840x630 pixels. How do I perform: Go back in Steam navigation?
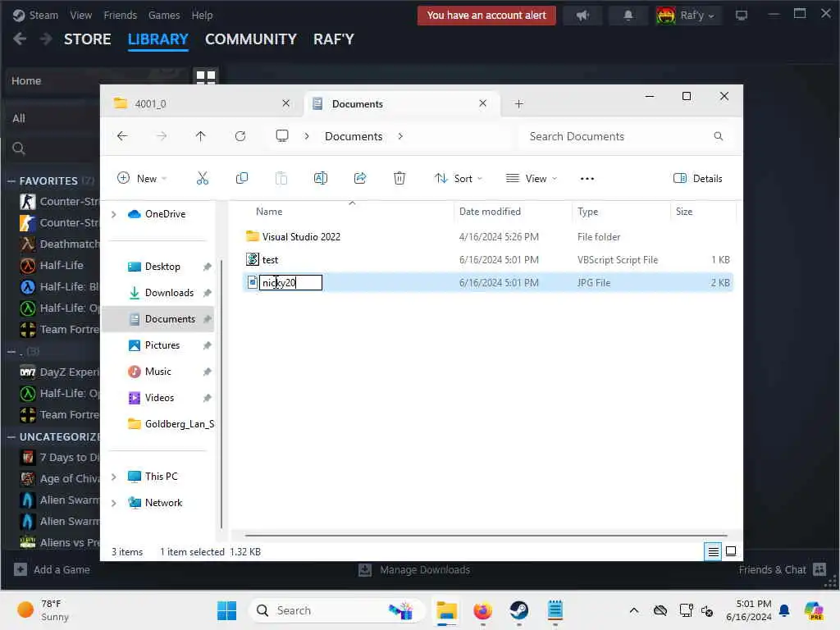(20, 39)
